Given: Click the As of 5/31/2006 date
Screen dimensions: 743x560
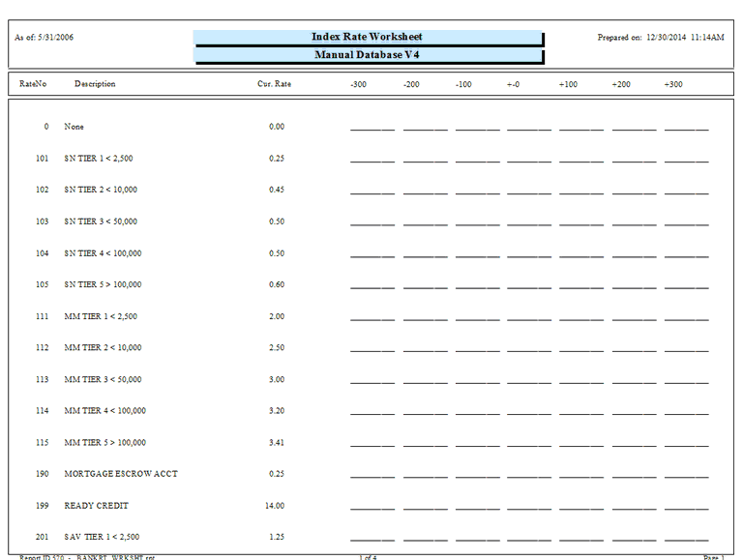Looking at the screenshot, I should point(45,38).
